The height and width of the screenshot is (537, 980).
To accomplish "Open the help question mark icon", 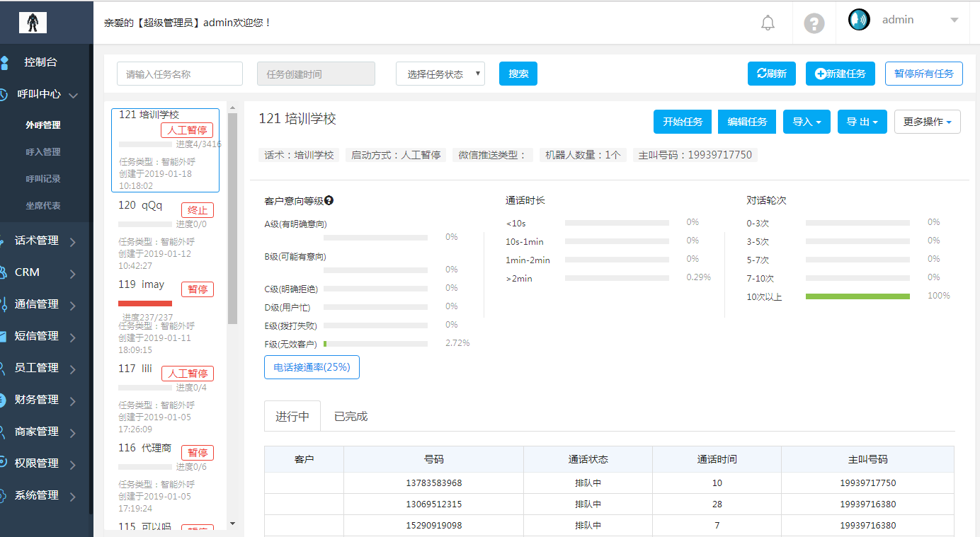I will (814, 23).
